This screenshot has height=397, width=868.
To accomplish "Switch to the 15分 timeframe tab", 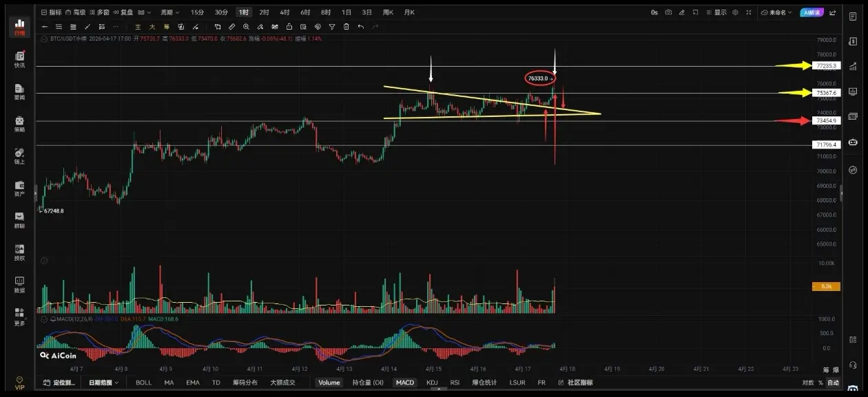I will click(197, 12).
